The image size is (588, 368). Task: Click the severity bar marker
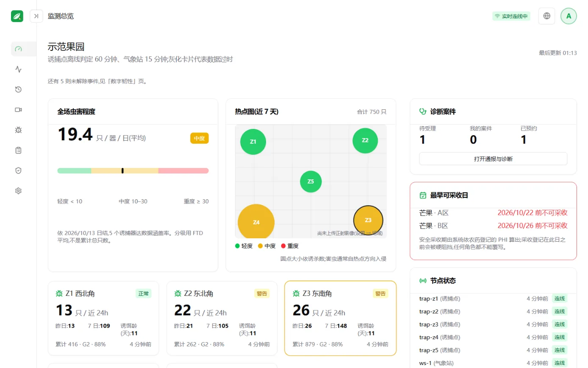122,170
